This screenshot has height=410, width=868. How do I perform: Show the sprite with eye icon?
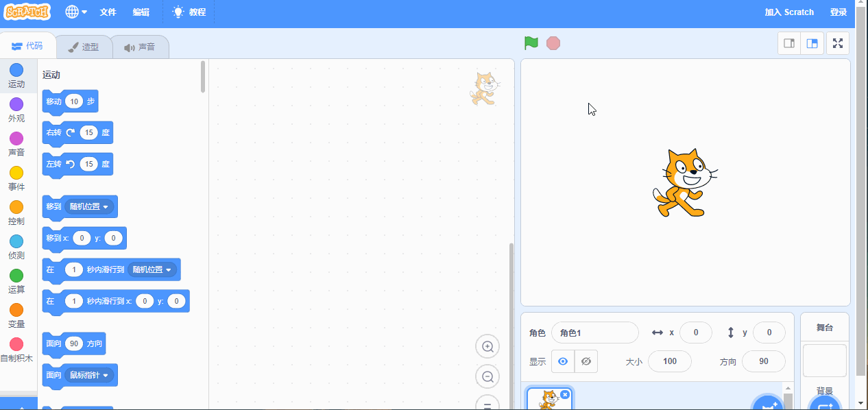click(563, 361)
